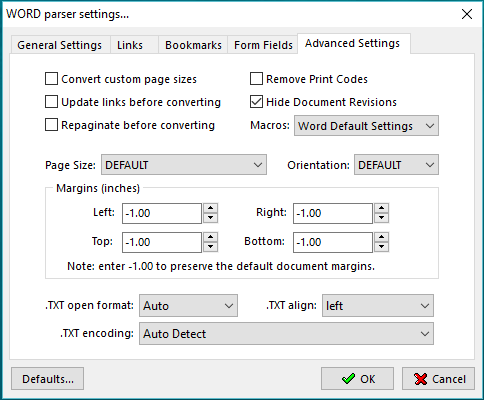This screenshot has height=400, width=484.
Task: Open the Bookmarks tab
Action: click(x=193, y=45)
